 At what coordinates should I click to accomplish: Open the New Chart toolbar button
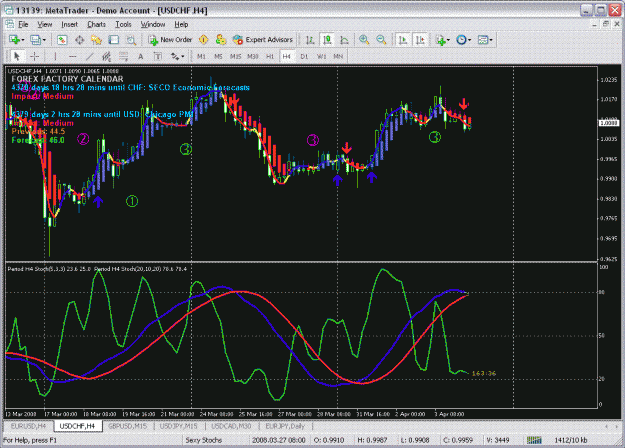pos(14,39)
